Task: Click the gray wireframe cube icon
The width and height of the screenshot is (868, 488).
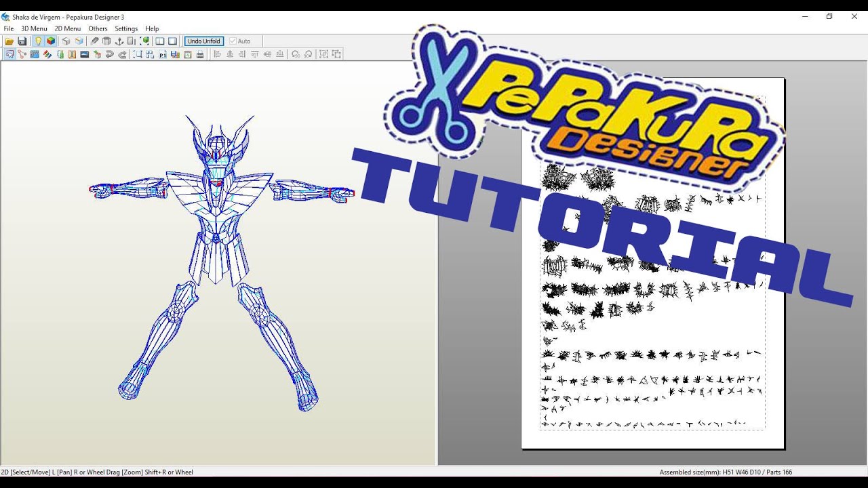Action: tap(66, 41)
